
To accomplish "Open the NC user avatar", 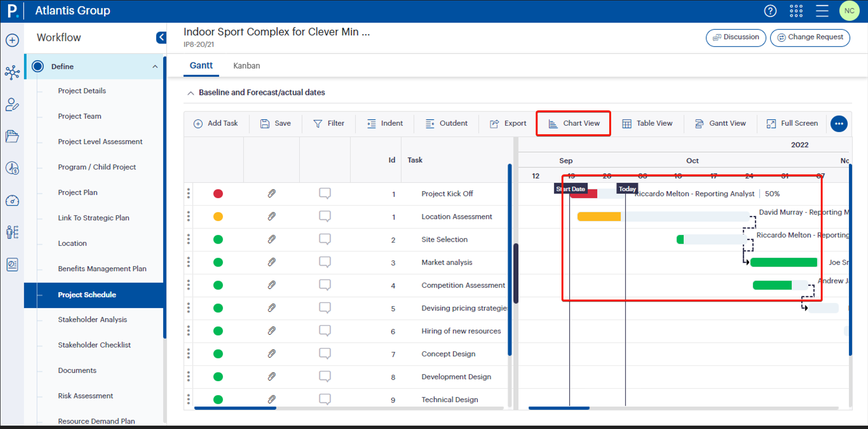I will [x=849, y=11].
